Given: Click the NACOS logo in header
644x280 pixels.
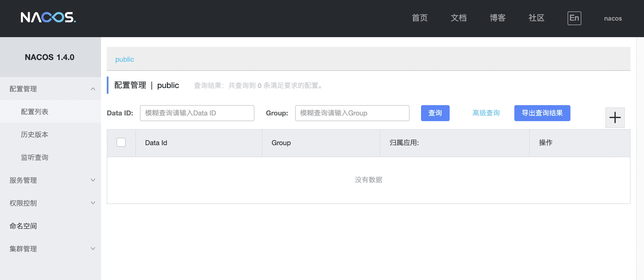Looking at the screenshot, I should point(48,18).
